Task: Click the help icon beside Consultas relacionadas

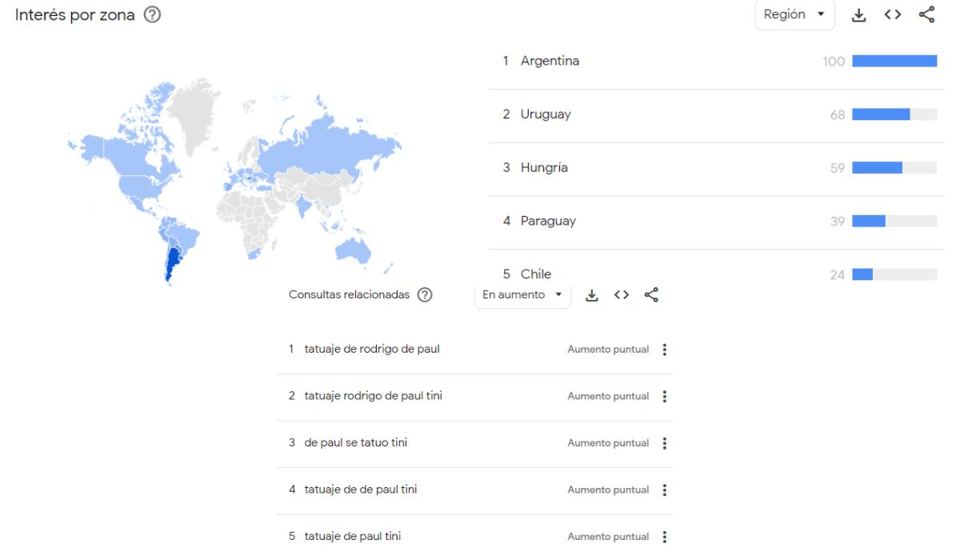Action: coord(426,294)
